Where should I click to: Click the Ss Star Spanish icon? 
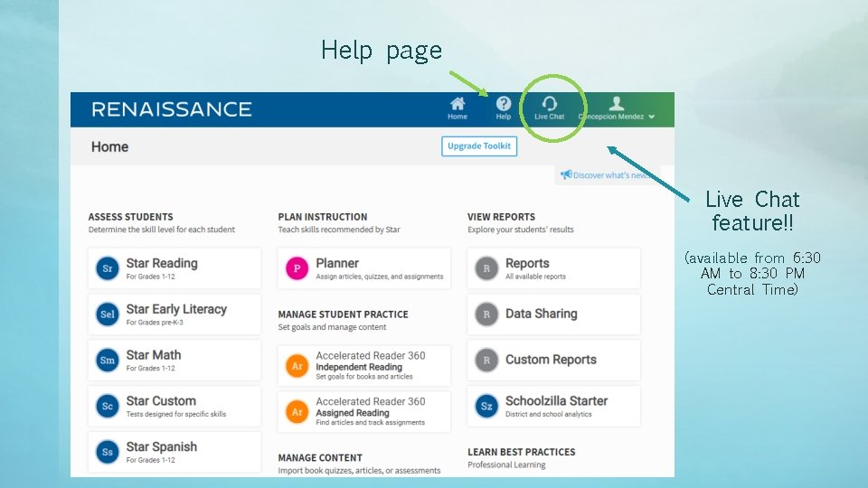[108, 452]
